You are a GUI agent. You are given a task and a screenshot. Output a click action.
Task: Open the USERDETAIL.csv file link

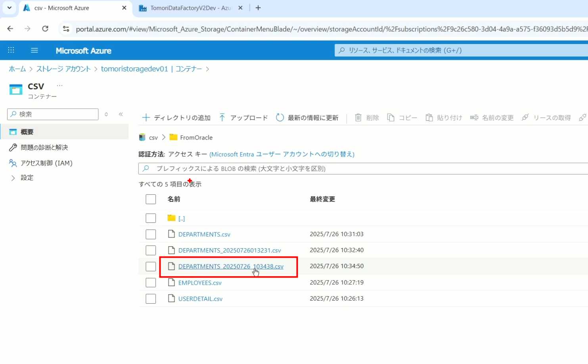point(200,299)
